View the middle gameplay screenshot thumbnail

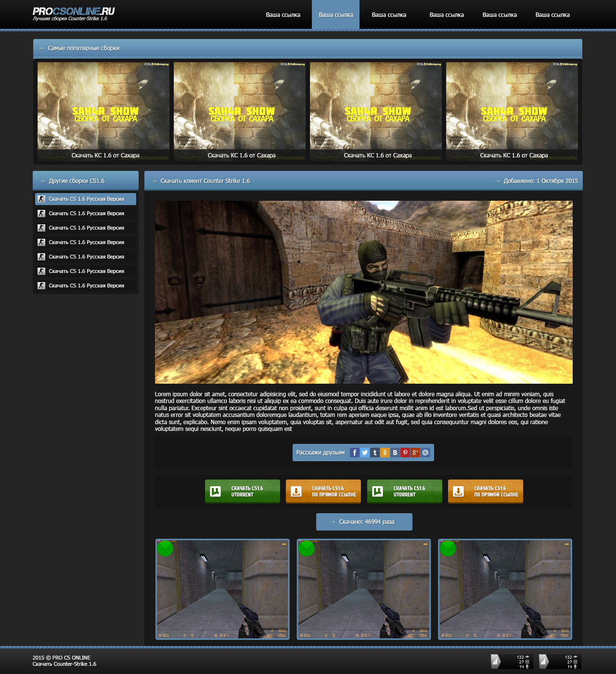tap(363, 589)
